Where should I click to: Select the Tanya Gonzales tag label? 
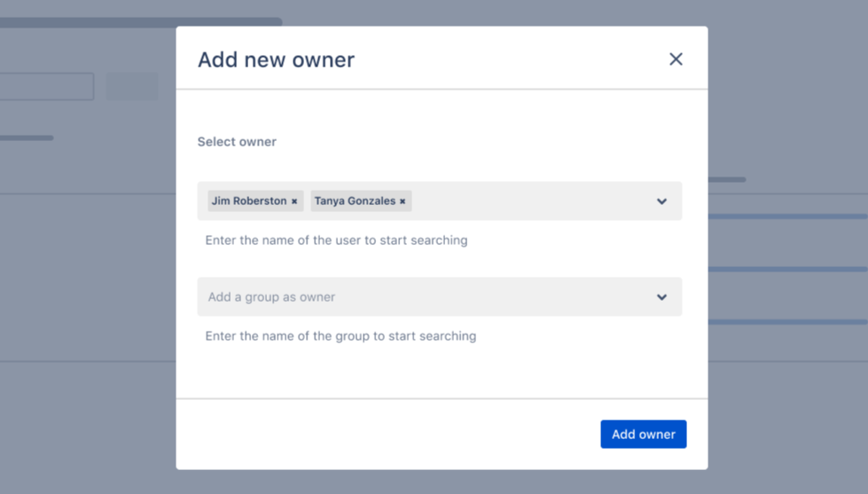[355, 201]
